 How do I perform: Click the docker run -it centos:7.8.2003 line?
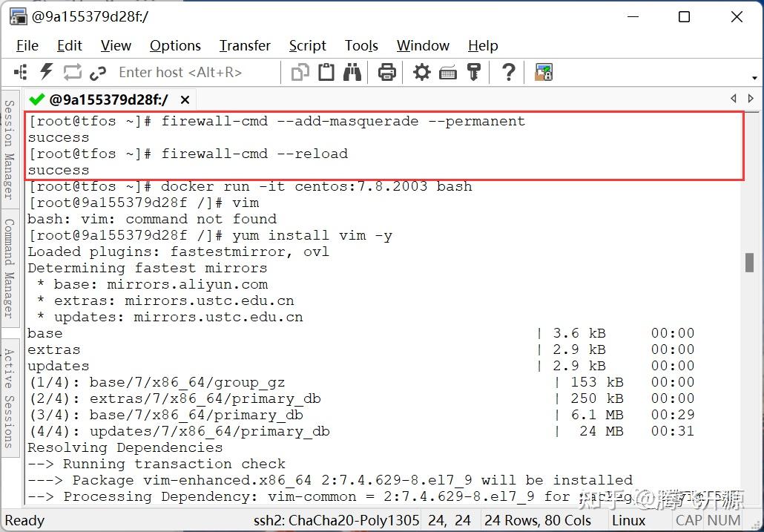point(250,186)
